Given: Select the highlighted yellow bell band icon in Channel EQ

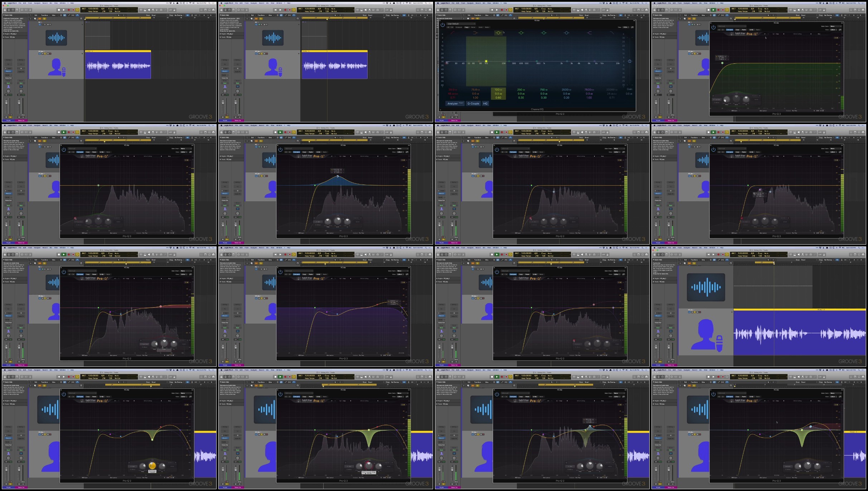Looking at the screenshot, I should 498,33.
